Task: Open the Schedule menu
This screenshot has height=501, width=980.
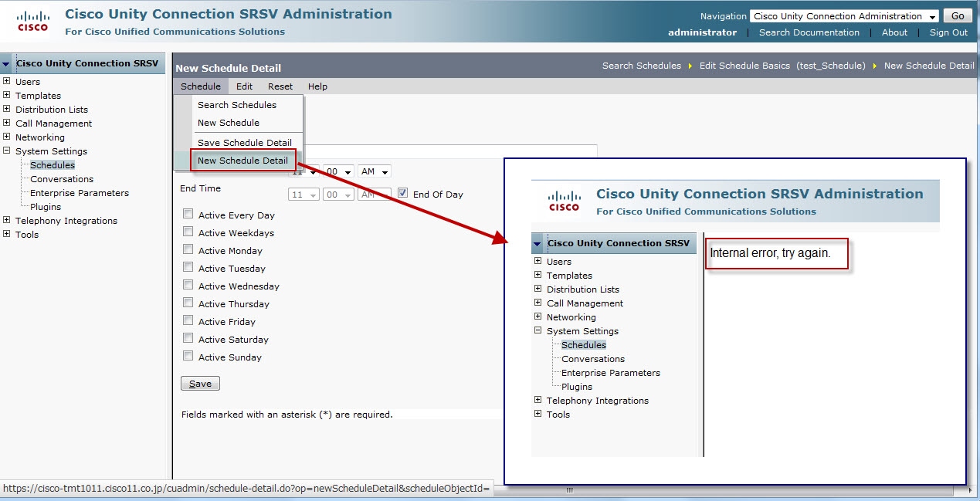Action: [201, 86]
